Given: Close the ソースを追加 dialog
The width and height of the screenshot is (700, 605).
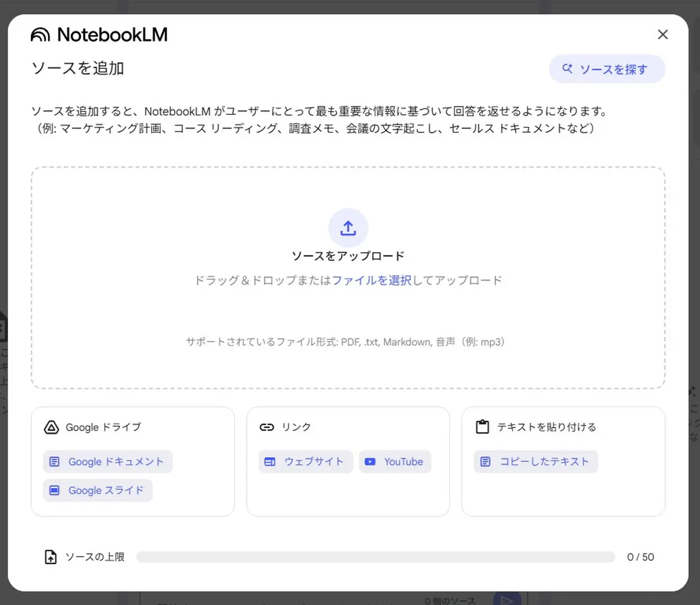Looking at the screenshot, I should (663, 34).
